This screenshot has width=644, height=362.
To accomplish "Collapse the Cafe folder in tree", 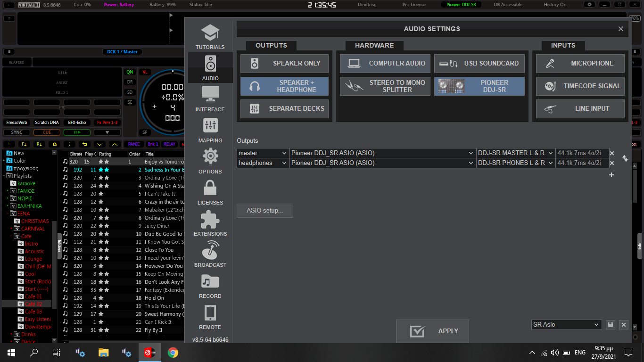I will (11, 236).
